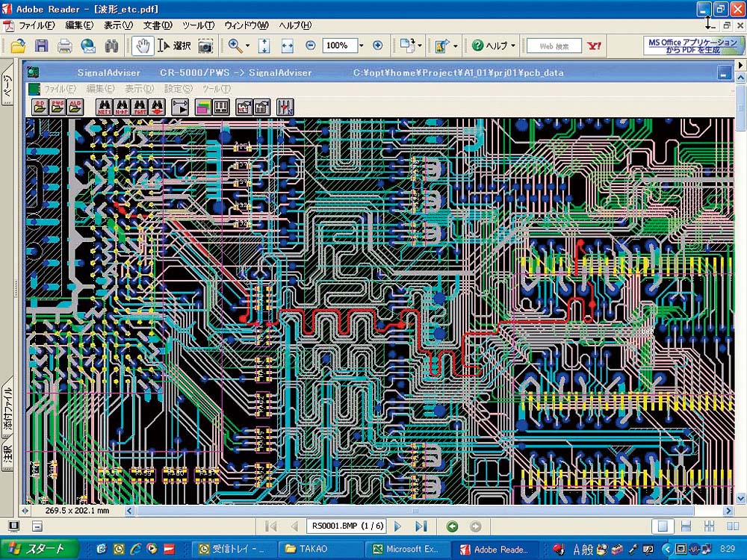Go to the next page
This screenshot has height=560, width=747.
tap(398, 526)
